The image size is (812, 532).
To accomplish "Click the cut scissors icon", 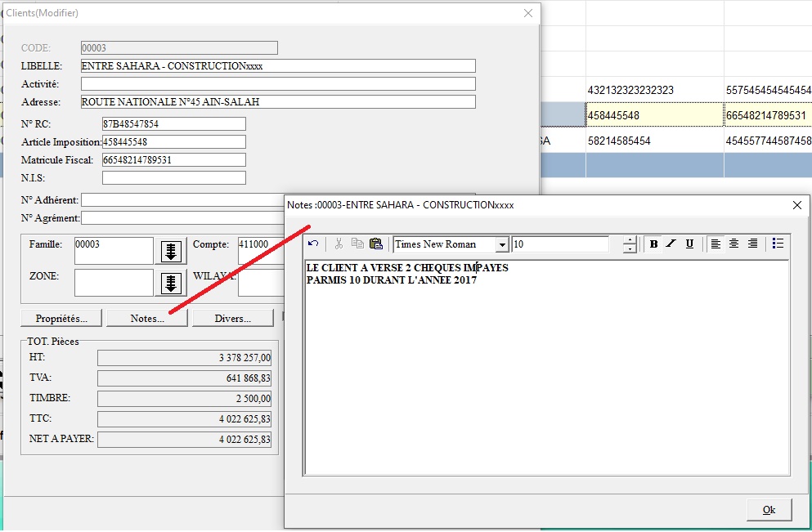I will pos(339,244).
